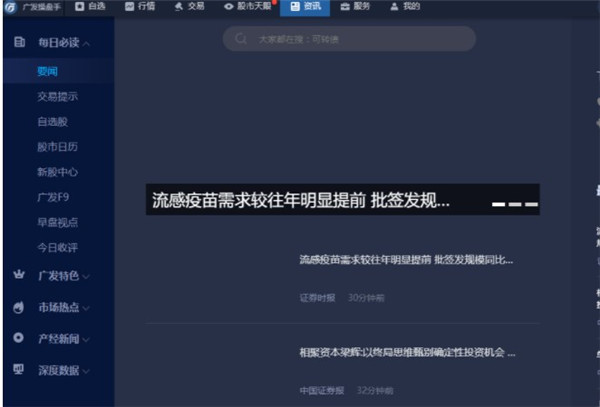Click source label 证券时报
Screen dimensions: 600x407
(317, 298)
